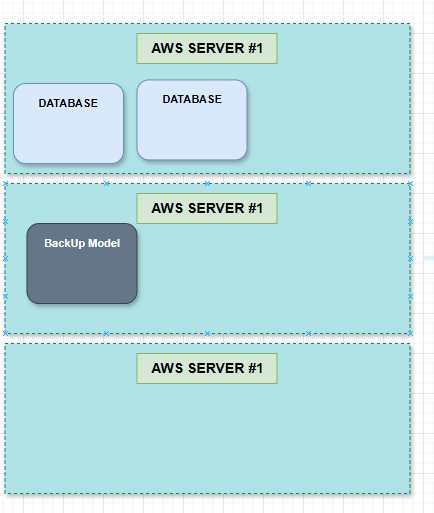Screen dimensions: 434x513
Task: Select the middle AWS SERVER #1 label
Action: (x=207, y=208)
